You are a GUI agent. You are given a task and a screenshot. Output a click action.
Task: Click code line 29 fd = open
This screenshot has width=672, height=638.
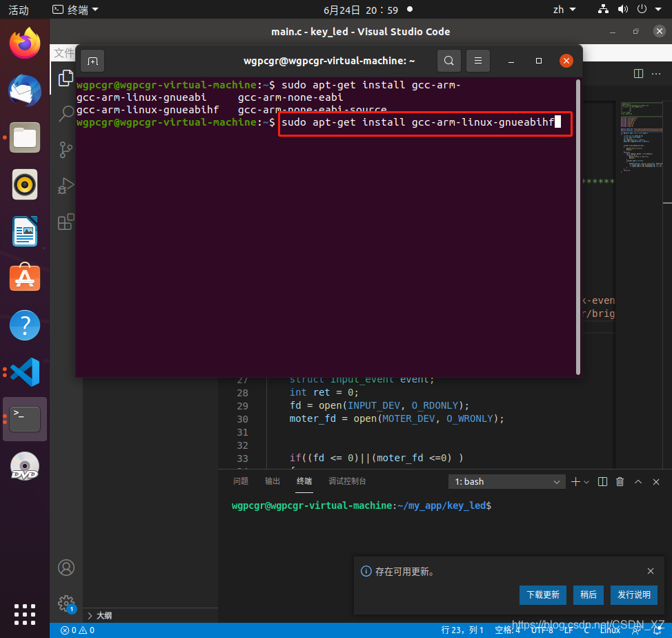(379, 405)
